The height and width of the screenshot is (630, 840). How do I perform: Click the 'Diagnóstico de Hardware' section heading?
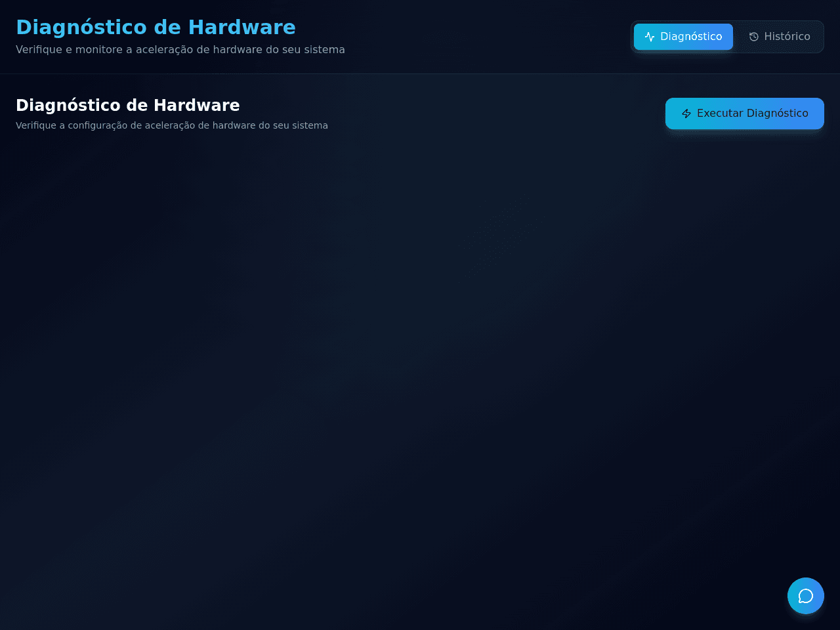click(x=128, y=106)
